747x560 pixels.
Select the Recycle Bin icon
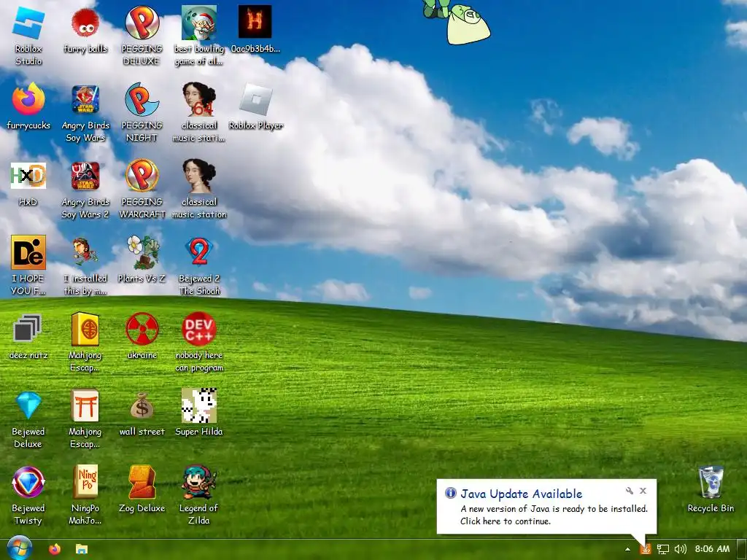pyautogui.click(x=711, y=489)
